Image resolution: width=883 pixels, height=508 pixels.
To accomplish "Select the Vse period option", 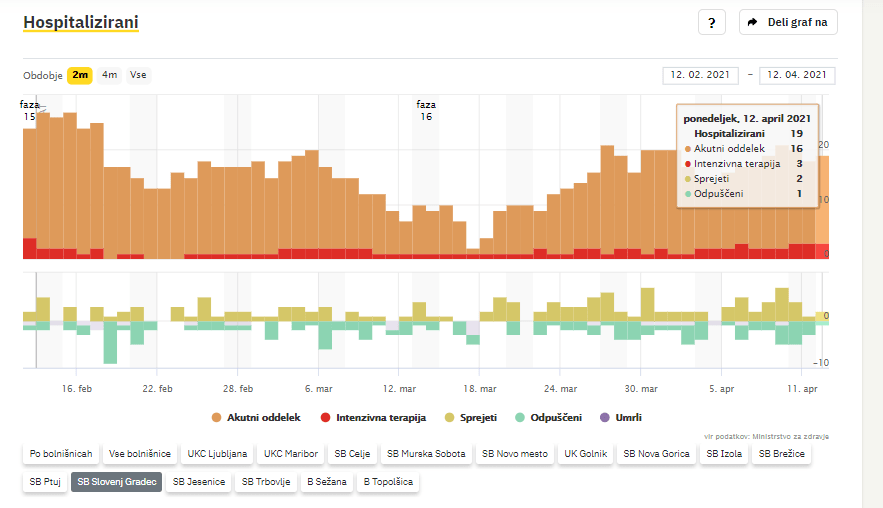I will point(138,75).
